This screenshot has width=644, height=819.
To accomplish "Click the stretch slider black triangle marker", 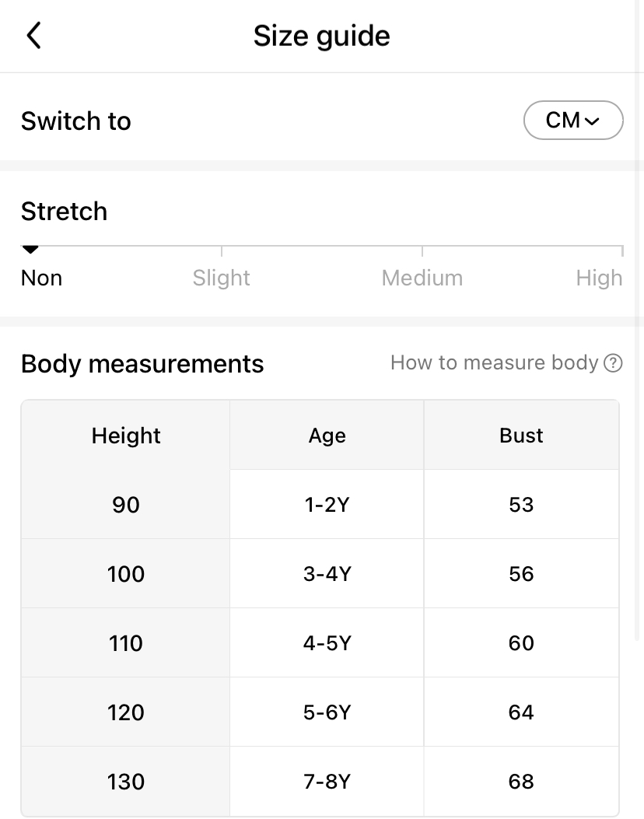I will pyautogui.click(x=30, y=250).
